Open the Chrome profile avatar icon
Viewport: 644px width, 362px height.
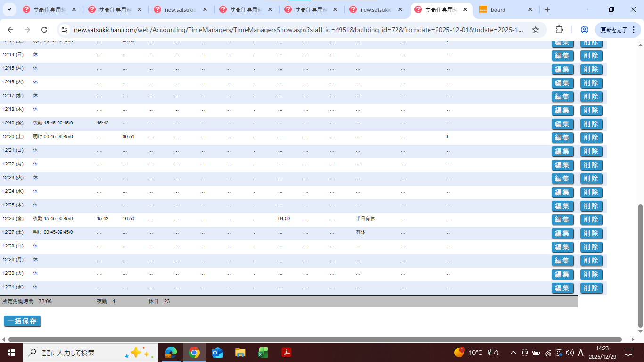coord(584,30)
